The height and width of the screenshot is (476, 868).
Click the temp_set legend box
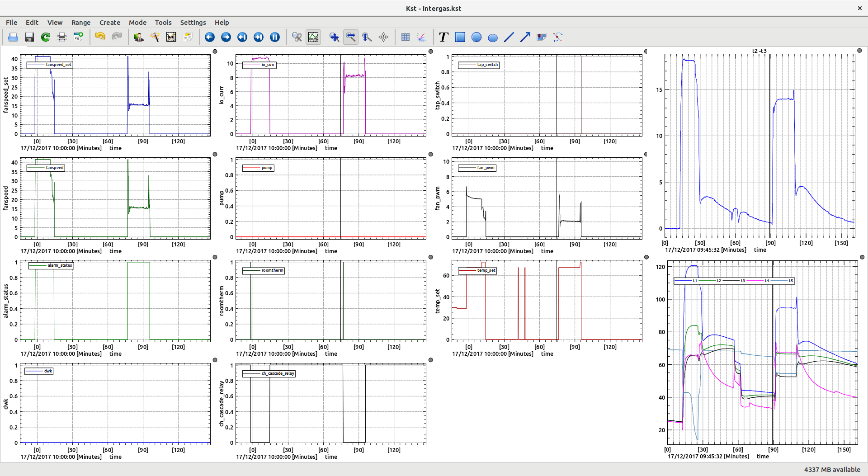tap(477, 270)
